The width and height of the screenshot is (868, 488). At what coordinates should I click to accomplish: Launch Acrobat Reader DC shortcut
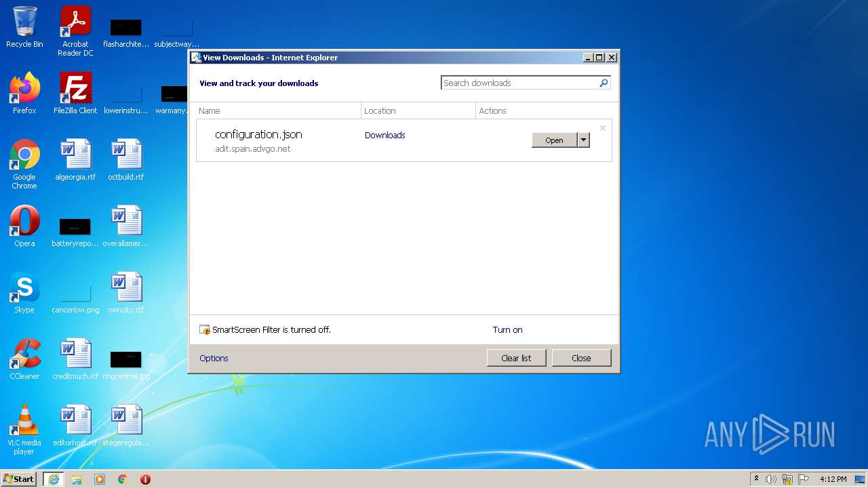[x=75, y=31]
